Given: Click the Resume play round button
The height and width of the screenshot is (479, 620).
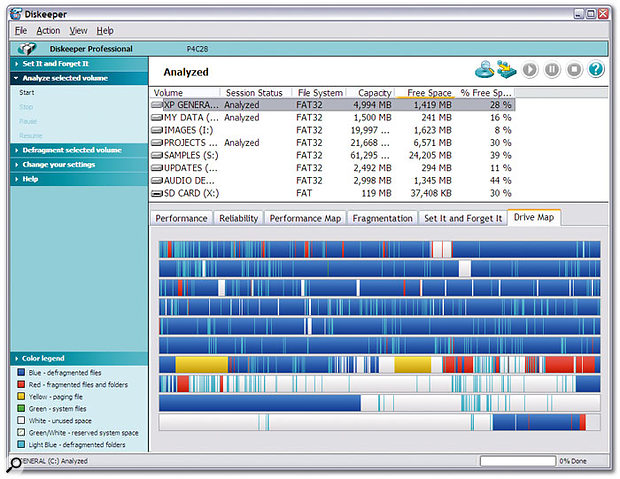Looking at the screenshot, I should (530, 70).
